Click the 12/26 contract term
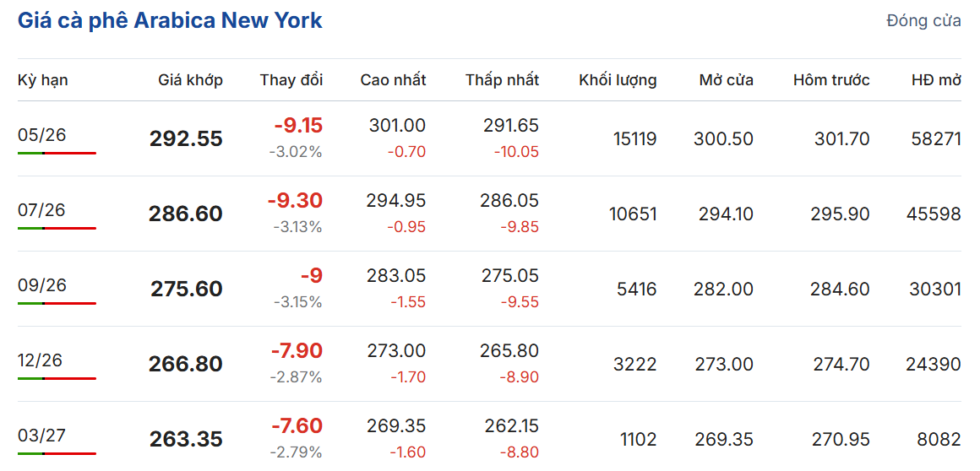The image size is (980, 471). (41, 360)
